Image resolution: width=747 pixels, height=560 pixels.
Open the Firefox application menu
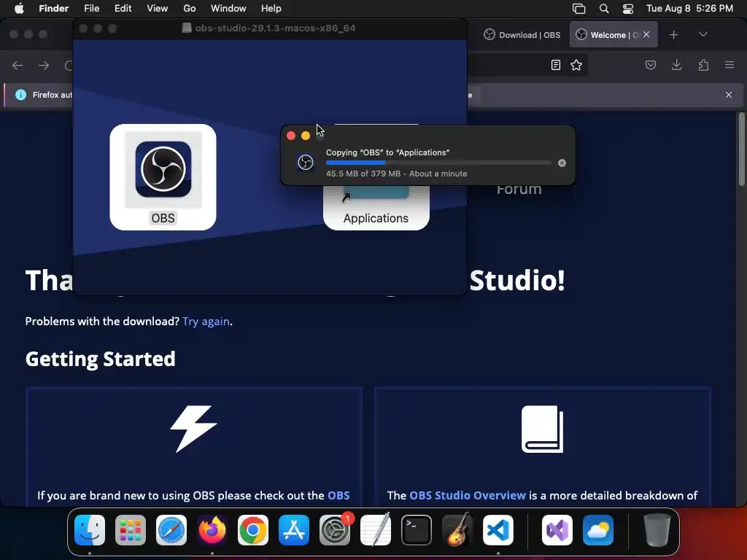729,65
